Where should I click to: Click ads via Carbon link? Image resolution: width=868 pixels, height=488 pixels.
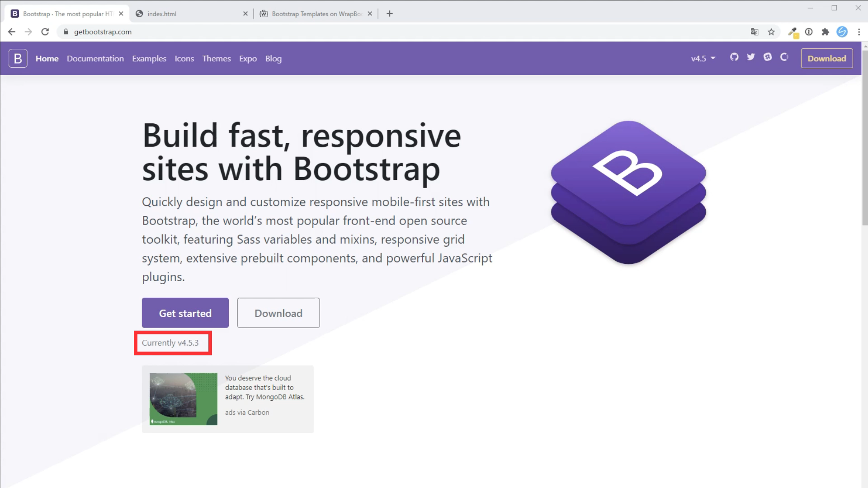click(x=247, y=413)
